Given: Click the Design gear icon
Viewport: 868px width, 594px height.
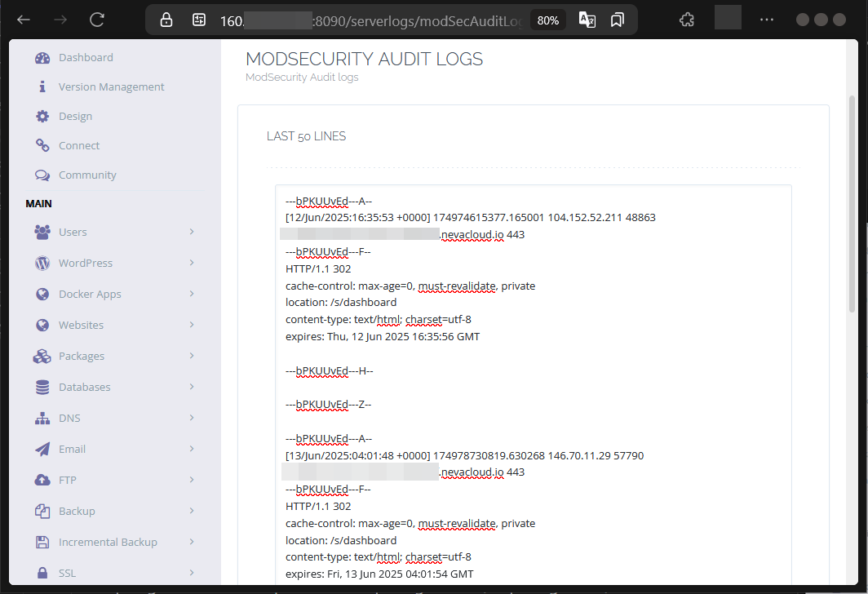Looking at the screenshot, I should 42,116.
